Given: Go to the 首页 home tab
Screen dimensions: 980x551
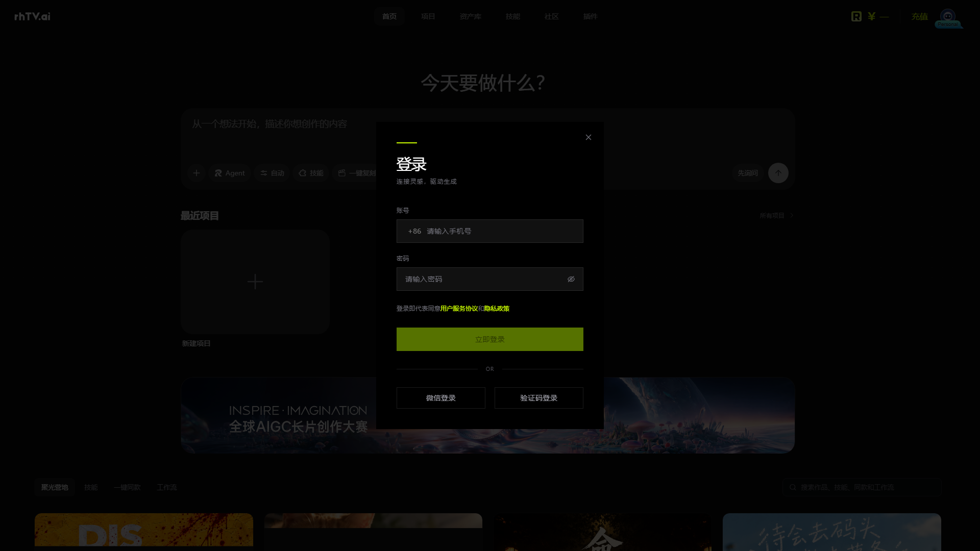Looking at the screenshot, I should [389, 16].
